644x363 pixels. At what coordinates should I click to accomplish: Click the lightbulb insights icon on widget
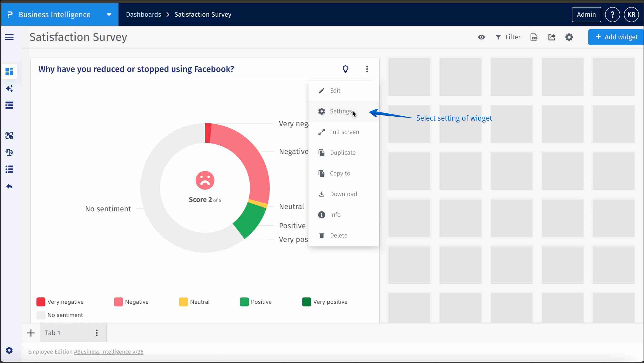[x=345, y=69]
